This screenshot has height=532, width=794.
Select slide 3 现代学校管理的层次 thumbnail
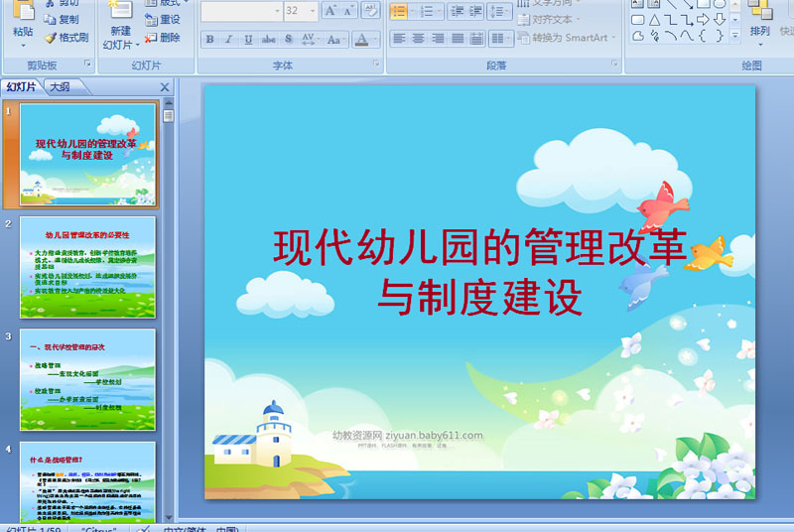pyautogui.click(x=87, y=379)
